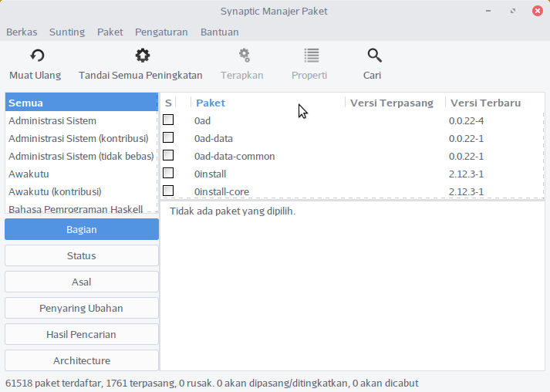Open the Pengaturan menu

161,32
